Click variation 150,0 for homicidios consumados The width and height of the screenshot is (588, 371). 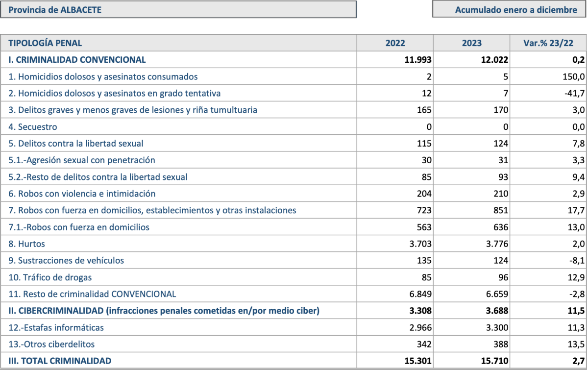pos(574,76)
